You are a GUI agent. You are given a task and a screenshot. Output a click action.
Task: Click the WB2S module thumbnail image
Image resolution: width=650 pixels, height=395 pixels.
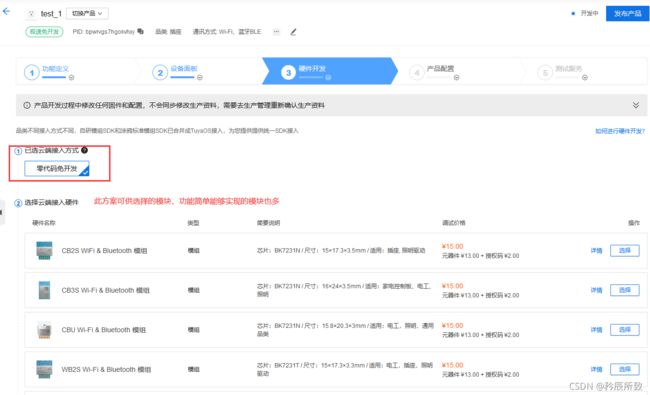(44, 369)
